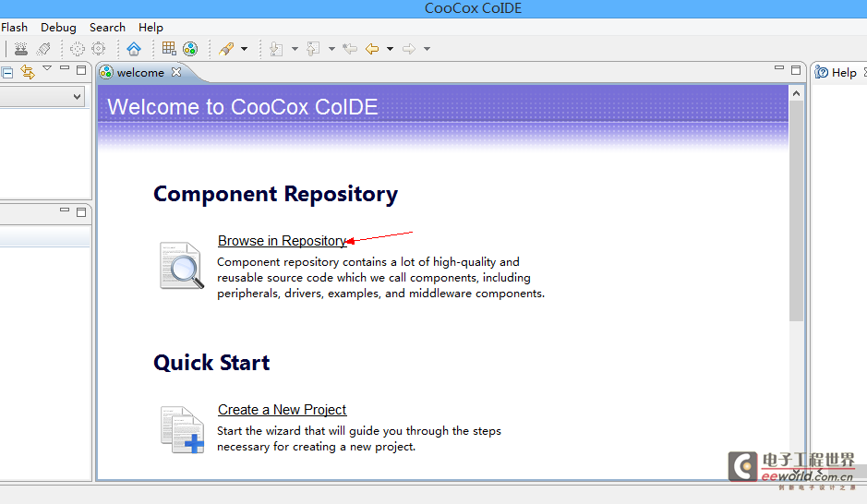This screenshot has height=504, width=867.
Task: Click Collapse All icon in left panel
Action: tap(7, 72)
